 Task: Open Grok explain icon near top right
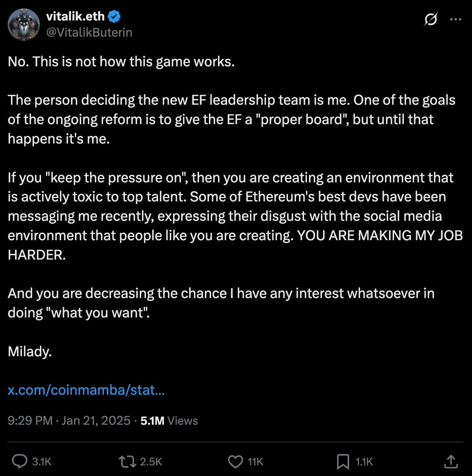[431, 19]
